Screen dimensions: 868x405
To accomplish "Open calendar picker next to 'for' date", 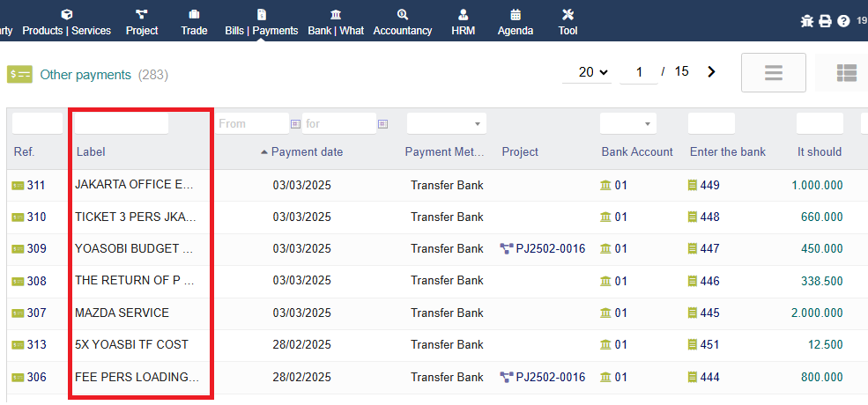I will tap(382, 124).
